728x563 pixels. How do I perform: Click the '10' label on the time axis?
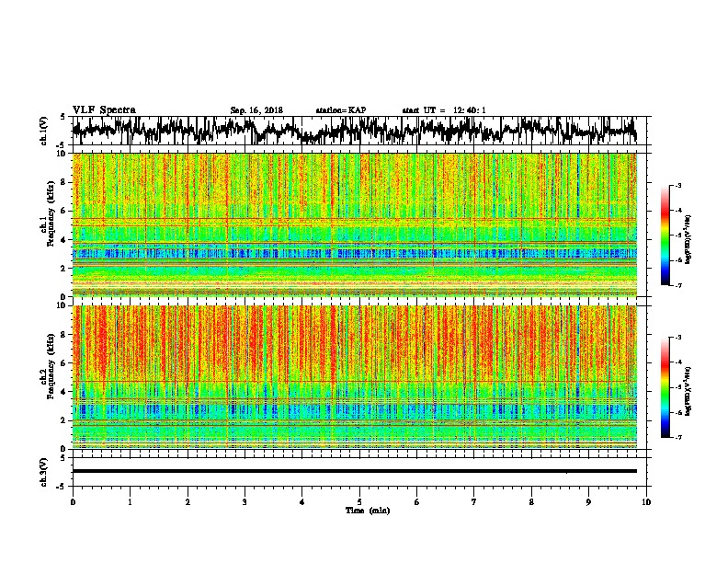646,502
